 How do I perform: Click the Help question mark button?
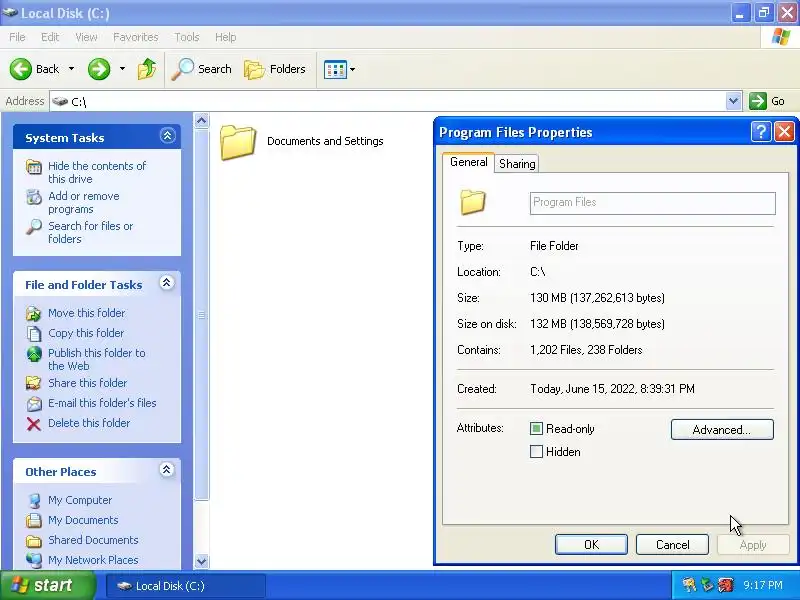click(760, 132)
